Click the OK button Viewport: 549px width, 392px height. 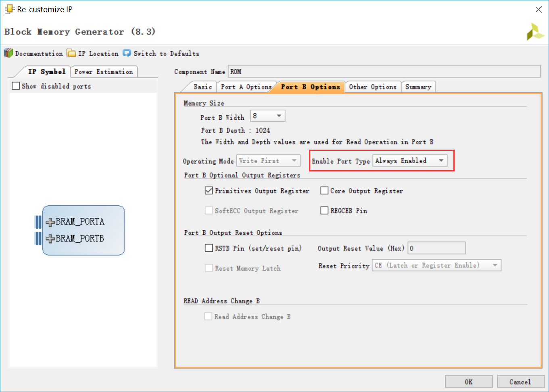click(469, 382)
